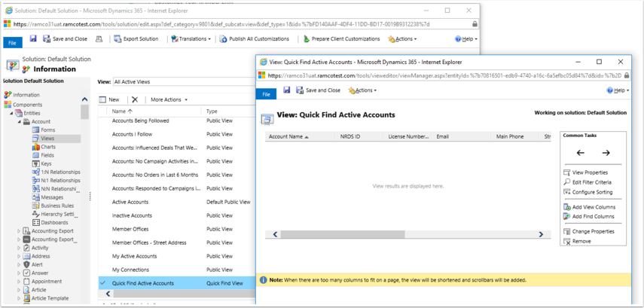The image size is (644, 308).
Task: Click the up arrow of solution tree scrollbar
Action: click(84, 99)
